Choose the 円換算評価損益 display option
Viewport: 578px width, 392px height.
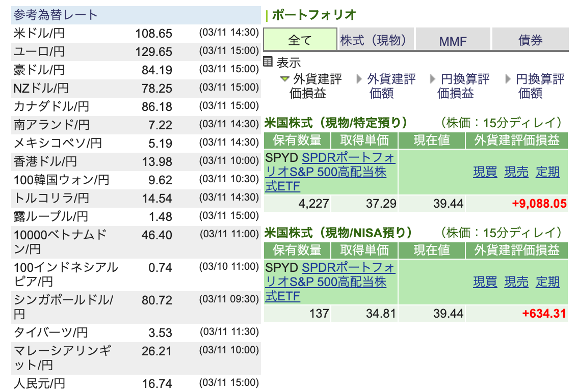click(x=460, y=86)
